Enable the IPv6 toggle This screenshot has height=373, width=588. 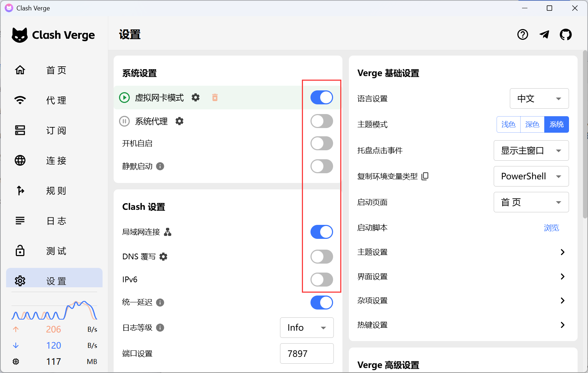[322, 280]
